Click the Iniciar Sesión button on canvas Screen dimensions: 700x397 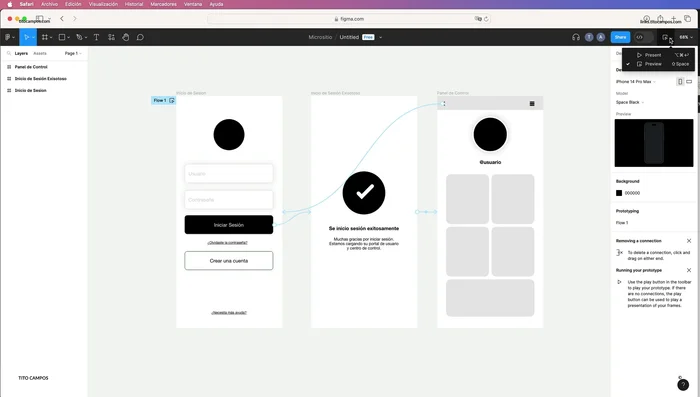[x=229, y=225]
